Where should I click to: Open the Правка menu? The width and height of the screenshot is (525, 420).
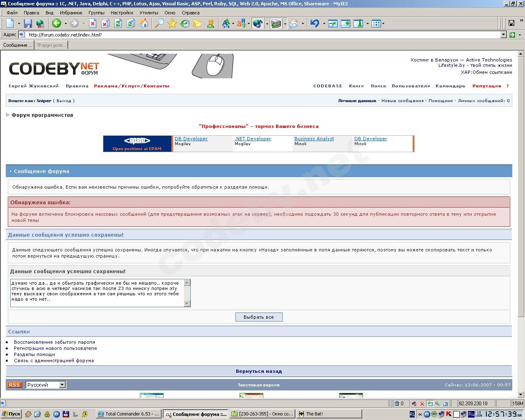click(32, 13)
